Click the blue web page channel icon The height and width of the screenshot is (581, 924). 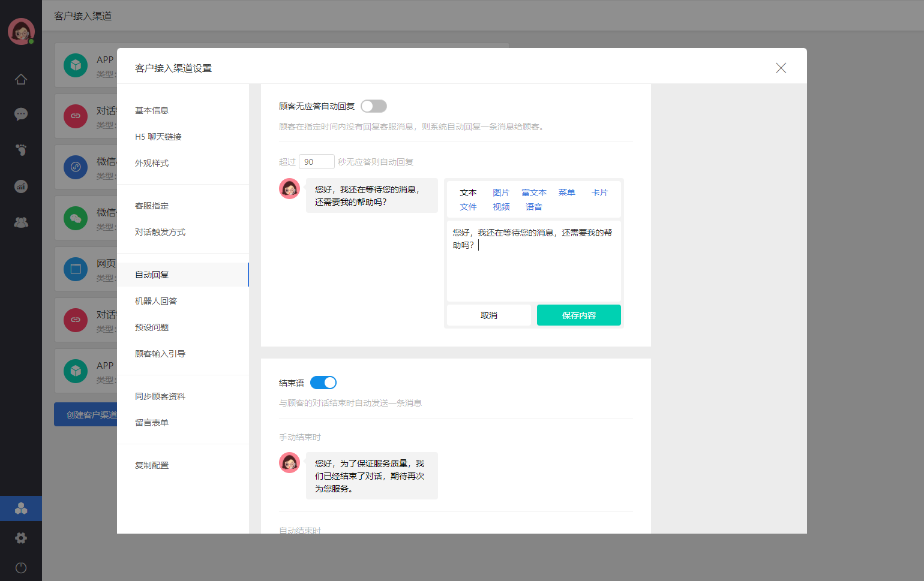76,269
